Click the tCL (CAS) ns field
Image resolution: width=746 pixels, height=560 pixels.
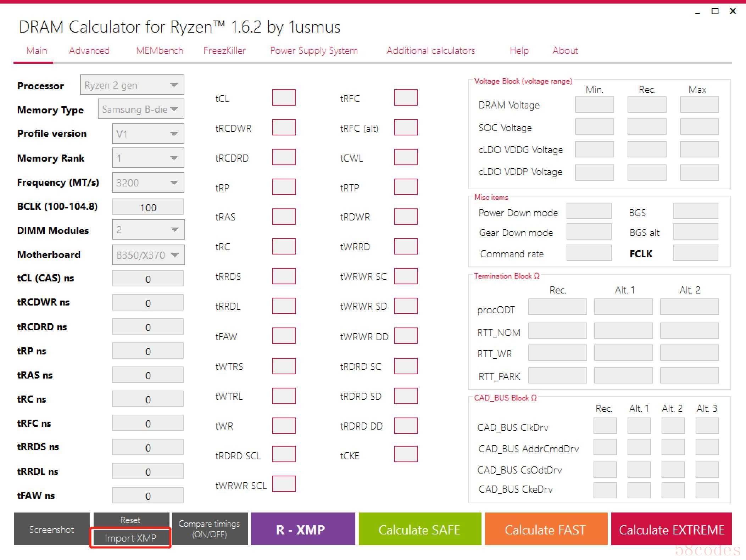click(x=148, y=279)
